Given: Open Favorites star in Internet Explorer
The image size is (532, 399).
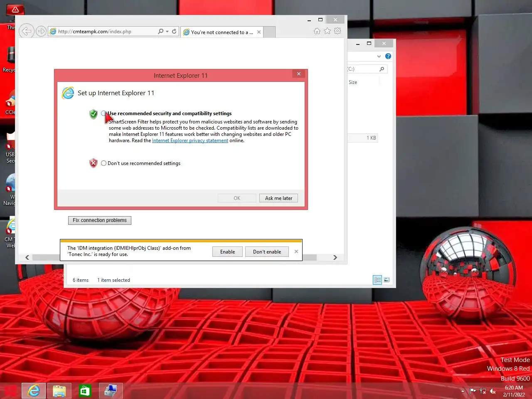Looking at the screenshot, I should (327, 31).
